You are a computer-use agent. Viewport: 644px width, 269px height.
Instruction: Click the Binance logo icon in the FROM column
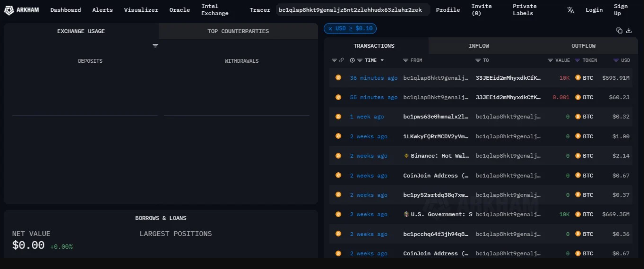point(407,156)
